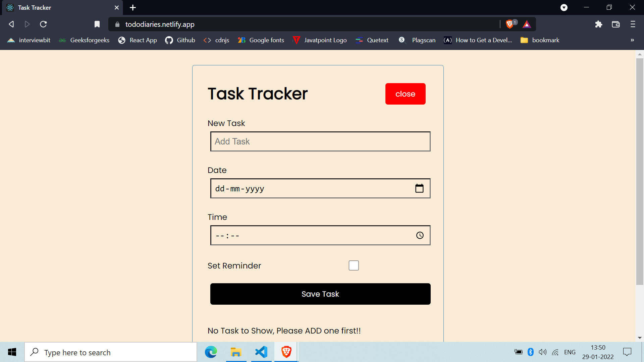644x362 pixels.
Task: Click the Time input field
Action: click(x=320, y=235)
